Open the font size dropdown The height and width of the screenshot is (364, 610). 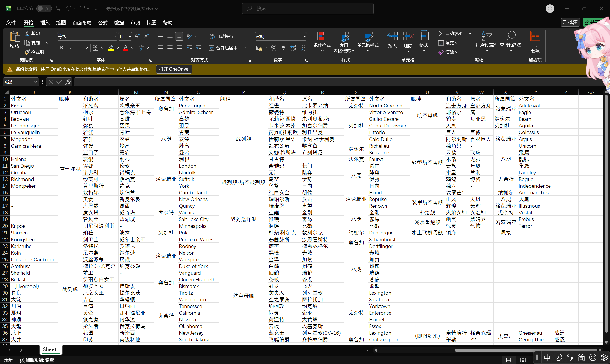click(130, 37)
